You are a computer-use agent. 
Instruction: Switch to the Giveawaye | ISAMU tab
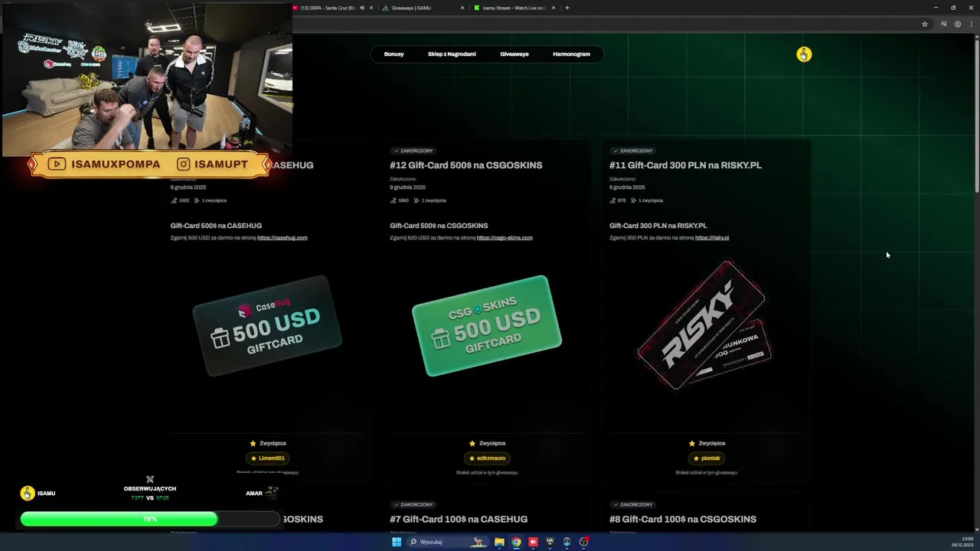[423, 8]
